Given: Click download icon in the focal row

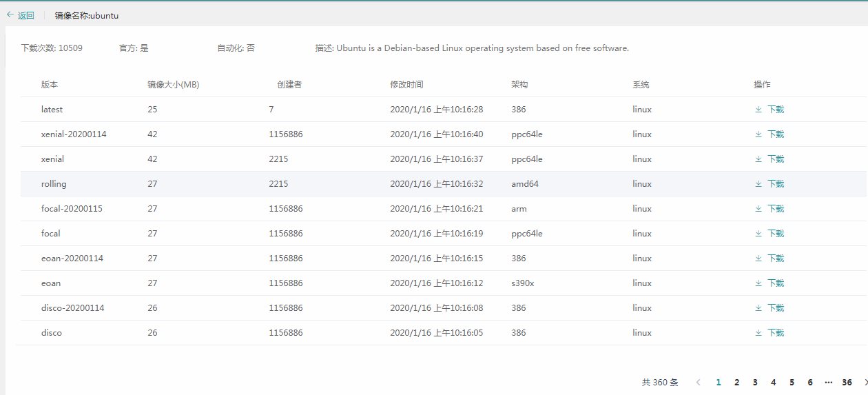Looking at the screenshot, I should [x=758, y=233].
